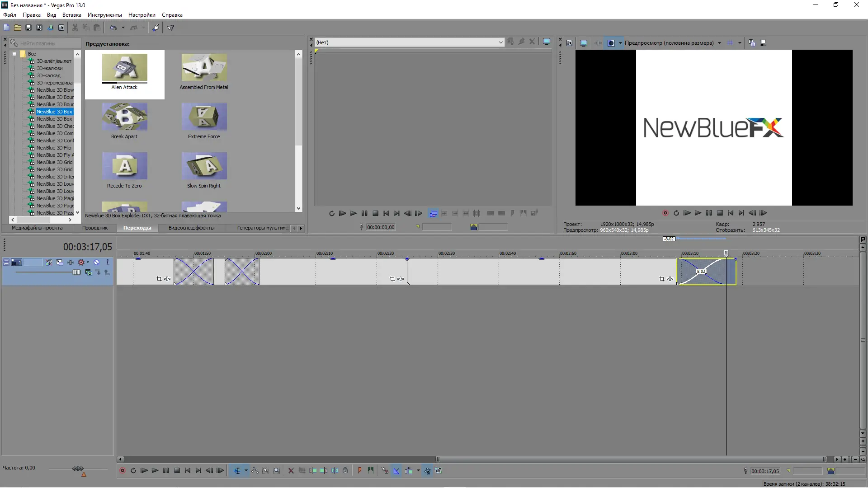This screenshot has height=488, width=868.
Task: Click the red timeline record button
Action: pyautogui.click(x=122, y=471)
